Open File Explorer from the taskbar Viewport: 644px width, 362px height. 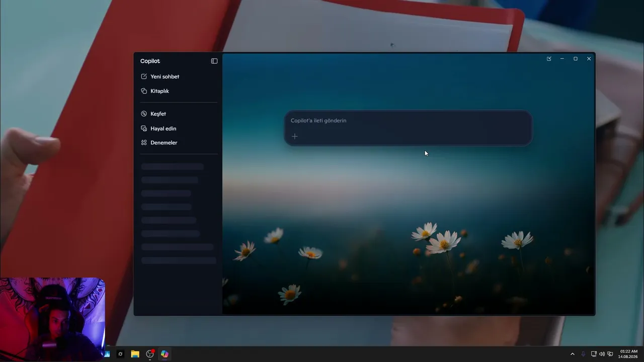tap(135, 354)
